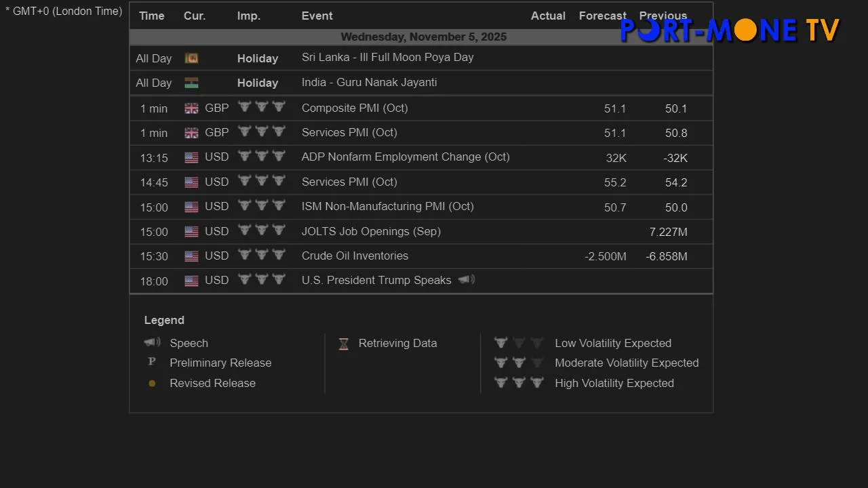
Task: Click US flag in Trump Speaks row
Action: [192, 281]
